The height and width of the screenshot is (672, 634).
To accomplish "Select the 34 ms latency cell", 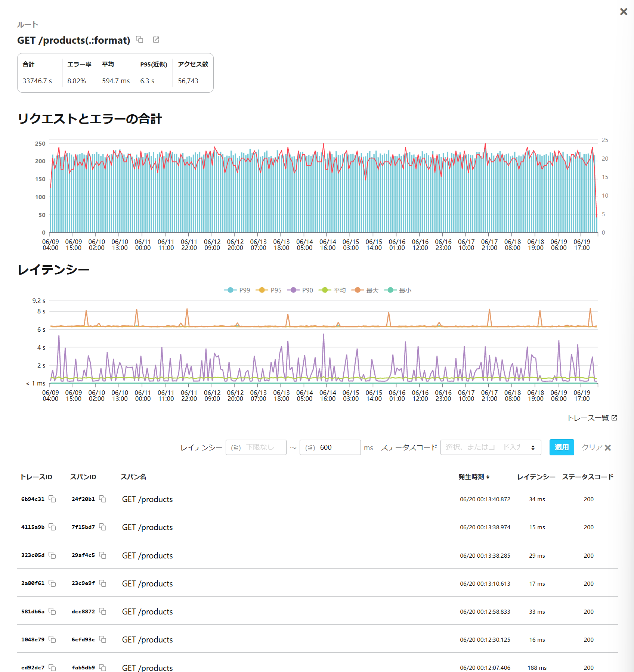I will [537, 499].
